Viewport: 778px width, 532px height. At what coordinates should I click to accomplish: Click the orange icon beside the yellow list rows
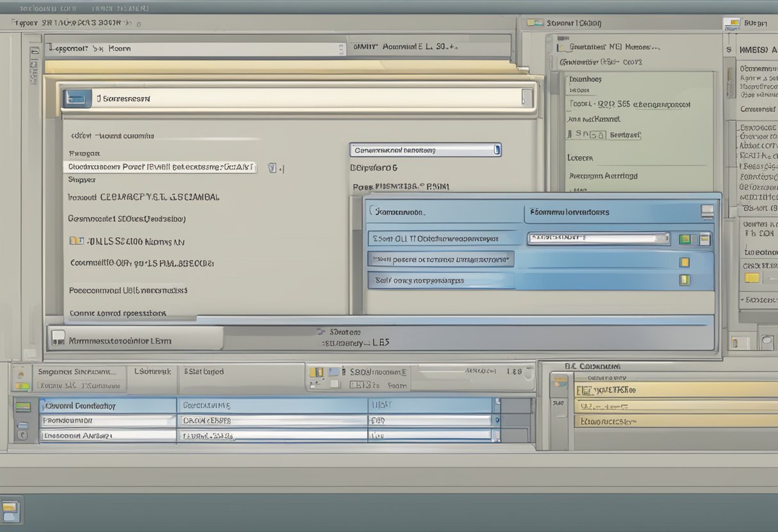coord(559,382)
